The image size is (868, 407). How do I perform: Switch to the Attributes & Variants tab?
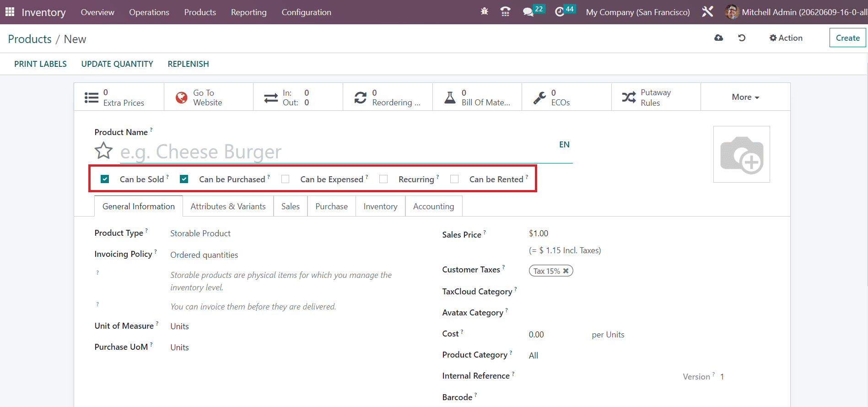tap(228, 206)
